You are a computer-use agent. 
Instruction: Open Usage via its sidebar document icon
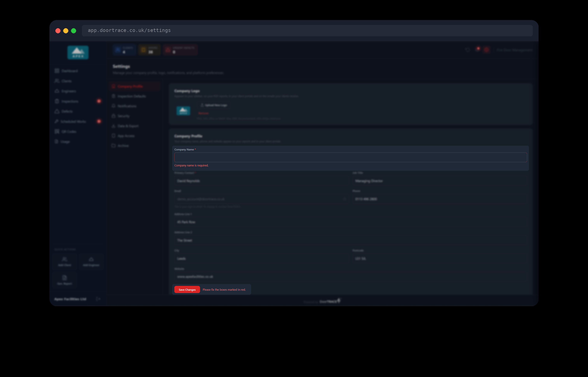pyautogui.click(x=57, y=141)
